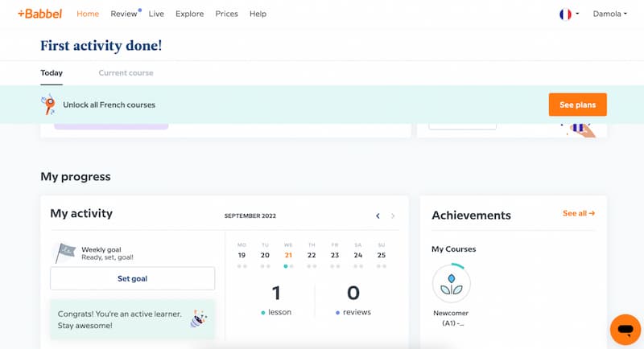
Task: Click the weekly goal flag icon
Action: [x=65, y=253]
